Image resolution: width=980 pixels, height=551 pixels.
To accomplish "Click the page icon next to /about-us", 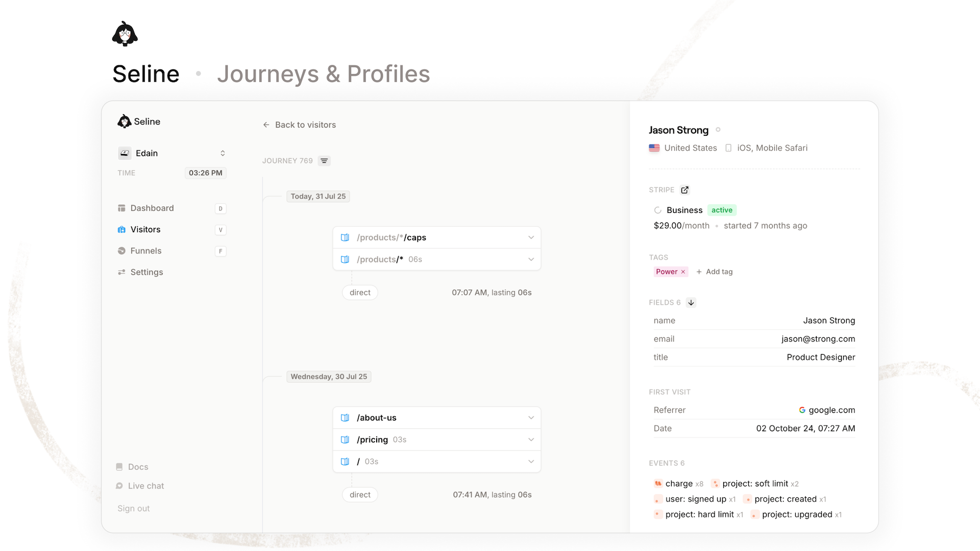I will (345, 418).
